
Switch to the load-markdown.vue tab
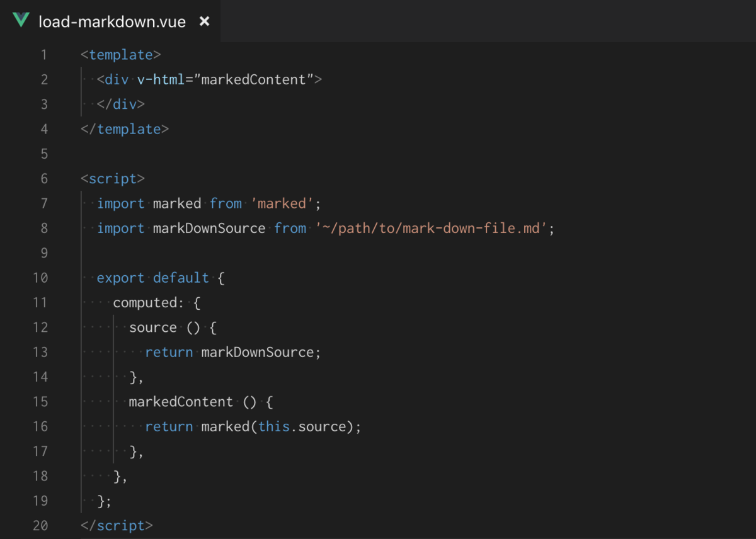[113, 21]
